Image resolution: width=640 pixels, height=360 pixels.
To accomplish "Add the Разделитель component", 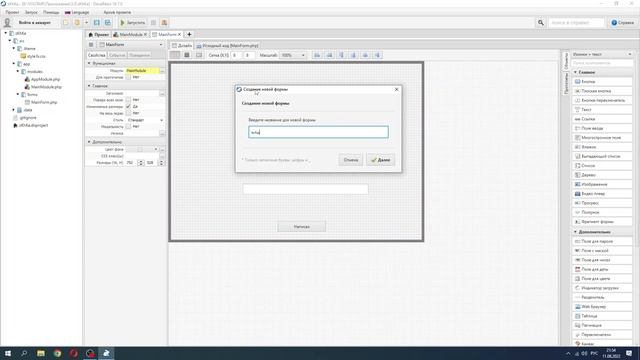I will pyautogui.click(x=602, y=298).
